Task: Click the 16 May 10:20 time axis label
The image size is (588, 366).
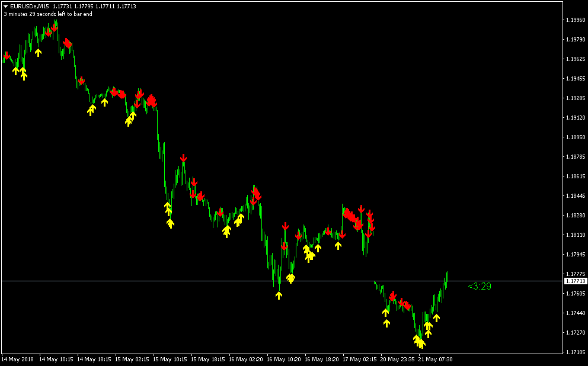Action: click(x=285, y=359)
